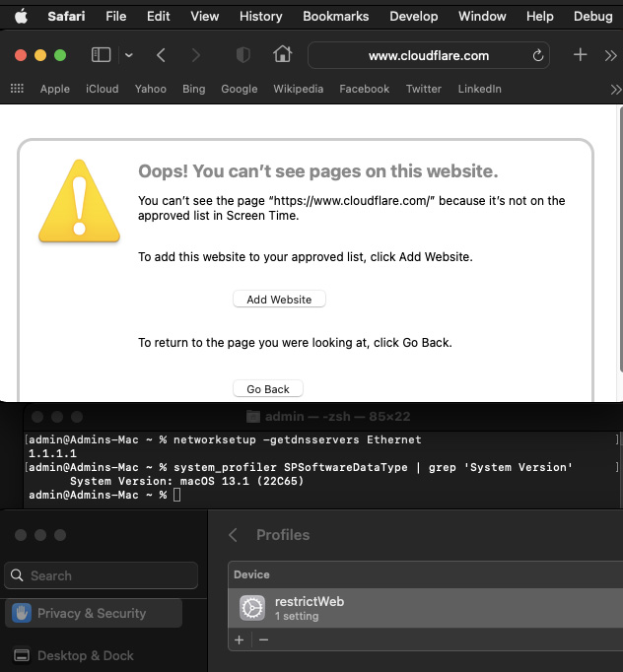623x672 pixels.
Task: Open the Develop menu
Action: [413, 17]
